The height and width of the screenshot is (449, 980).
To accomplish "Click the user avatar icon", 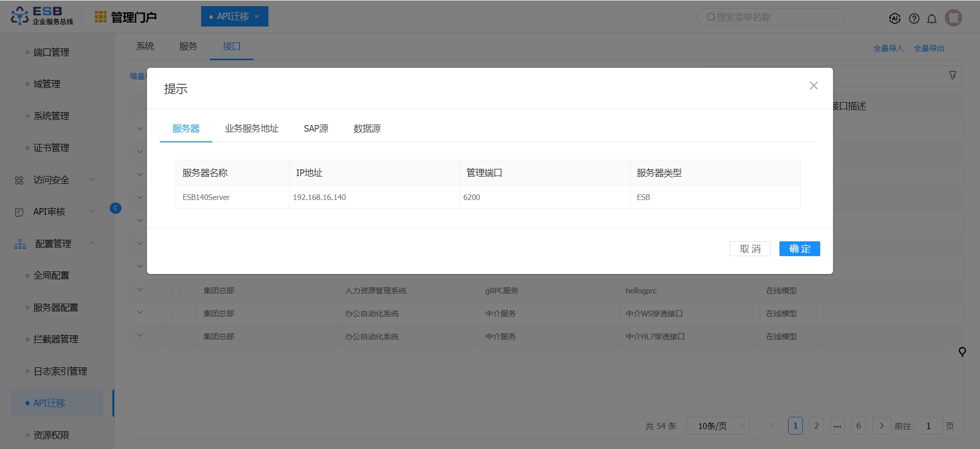I will point(953,18).
